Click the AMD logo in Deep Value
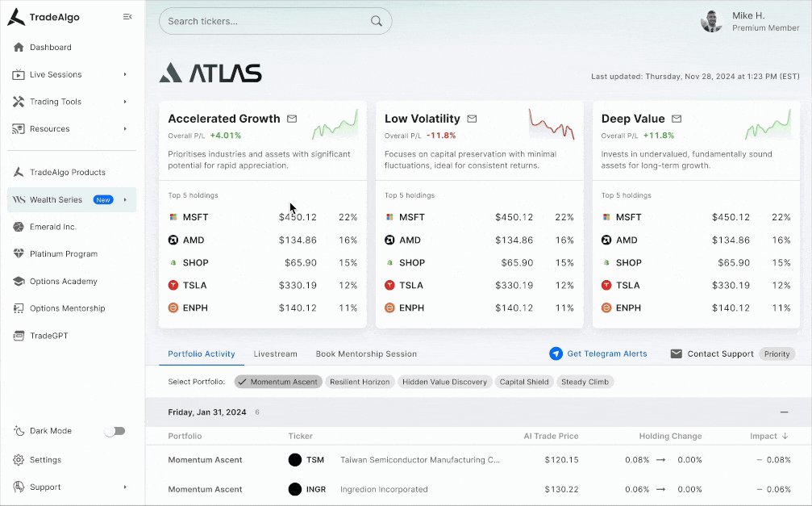 (x=606, y=240)
